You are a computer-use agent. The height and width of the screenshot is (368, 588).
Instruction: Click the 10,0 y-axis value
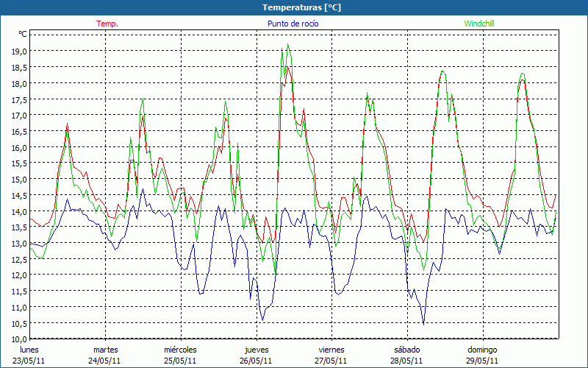pos(19,339)
